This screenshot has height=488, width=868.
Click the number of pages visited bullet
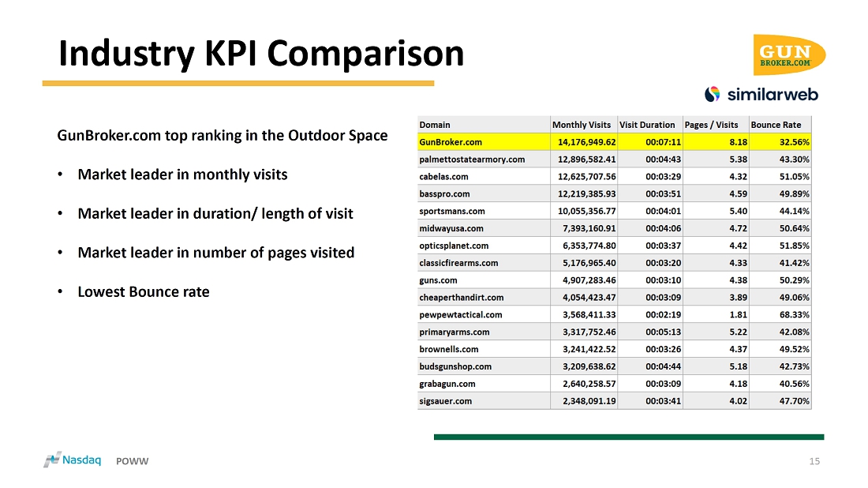tap(216, 253)
